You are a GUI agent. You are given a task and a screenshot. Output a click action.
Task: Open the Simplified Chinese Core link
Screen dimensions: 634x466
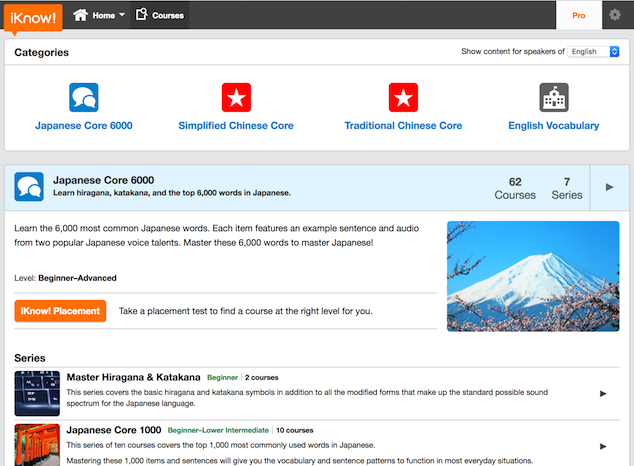point(236,126)
